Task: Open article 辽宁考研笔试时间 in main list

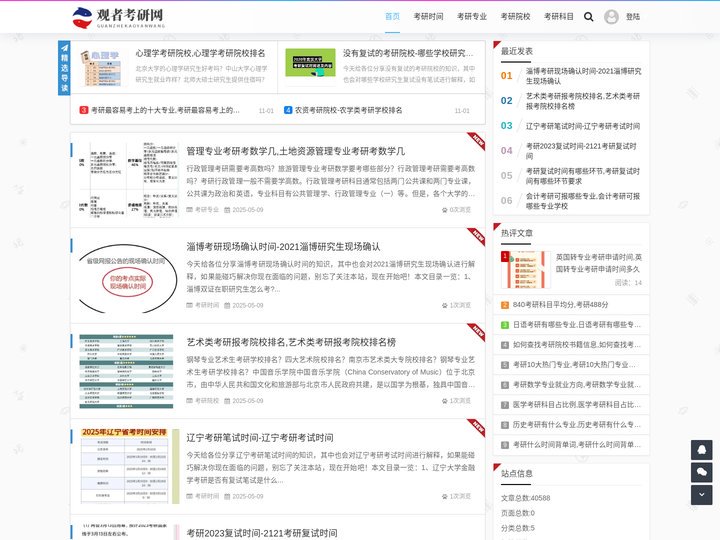Action: coord(260,438)
